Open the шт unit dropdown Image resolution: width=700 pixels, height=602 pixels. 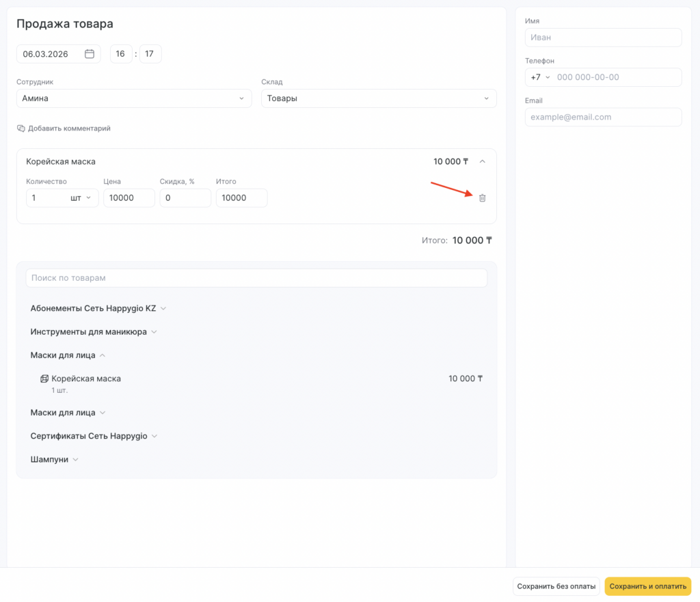pos(81,198)
